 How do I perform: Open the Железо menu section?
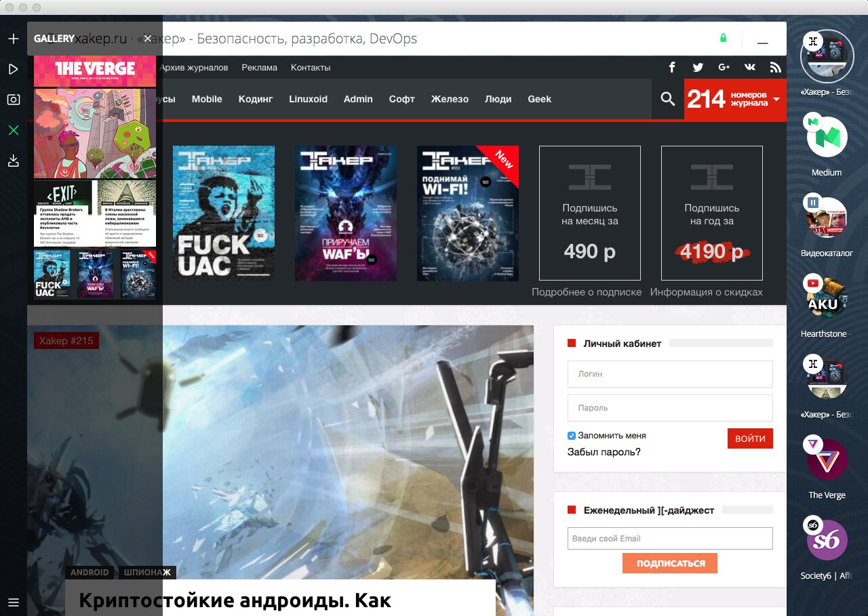(450, 99)
